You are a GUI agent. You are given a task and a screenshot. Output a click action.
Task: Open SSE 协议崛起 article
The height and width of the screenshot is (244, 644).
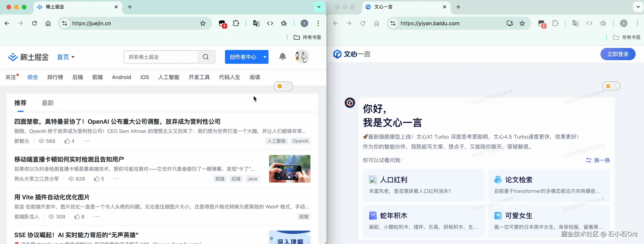click(x=76, y=235)
